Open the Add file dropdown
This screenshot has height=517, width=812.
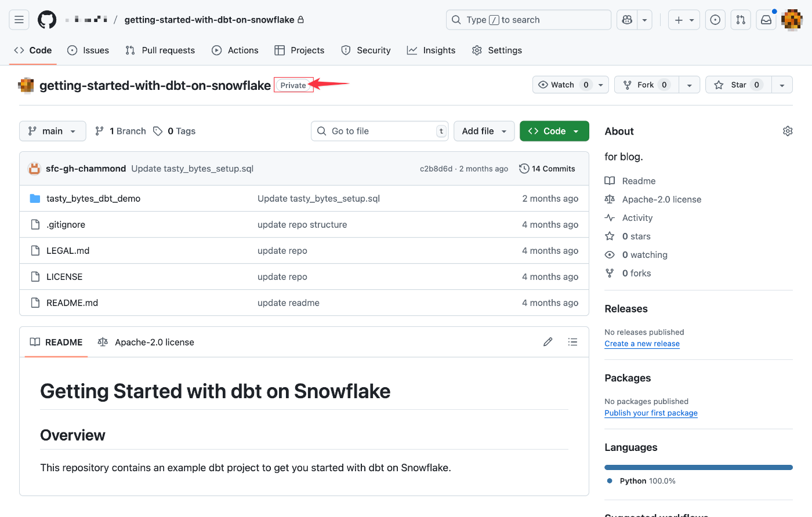(x=484, y=131)
